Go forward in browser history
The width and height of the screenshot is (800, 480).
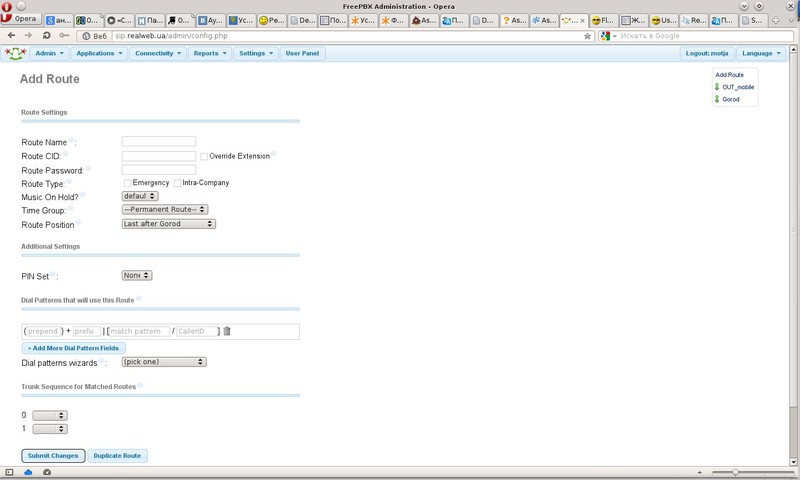tap(29, 36)
